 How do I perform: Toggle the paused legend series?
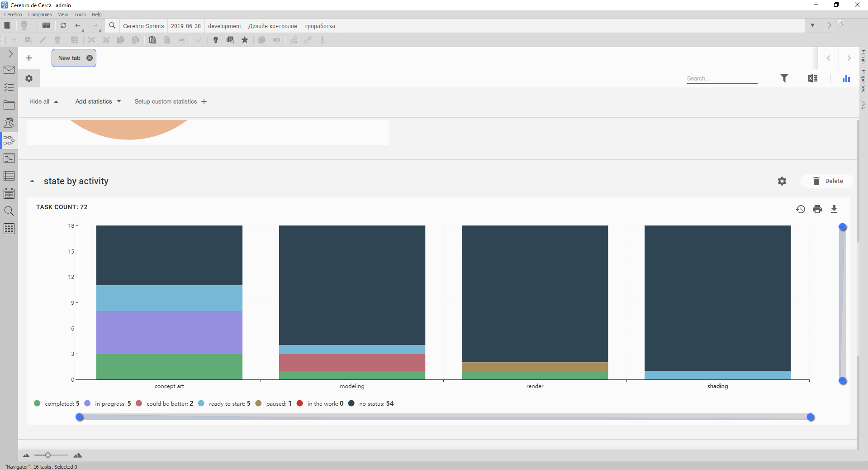[x=274, y=403]
